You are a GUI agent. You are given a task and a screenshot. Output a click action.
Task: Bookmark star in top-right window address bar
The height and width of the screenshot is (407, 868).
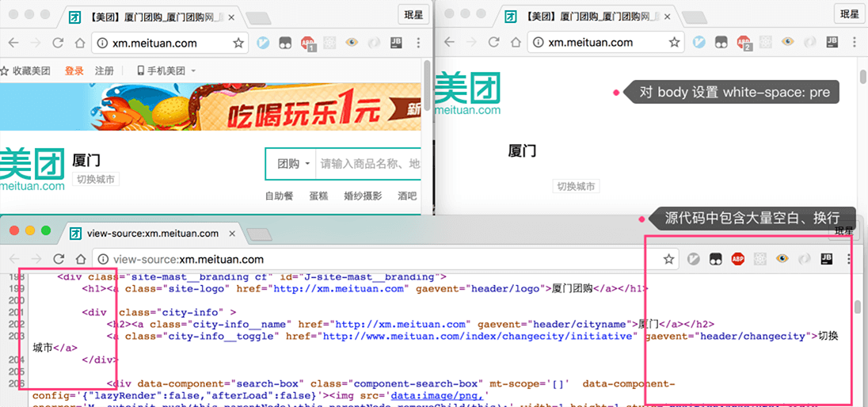tap(674, 42)
